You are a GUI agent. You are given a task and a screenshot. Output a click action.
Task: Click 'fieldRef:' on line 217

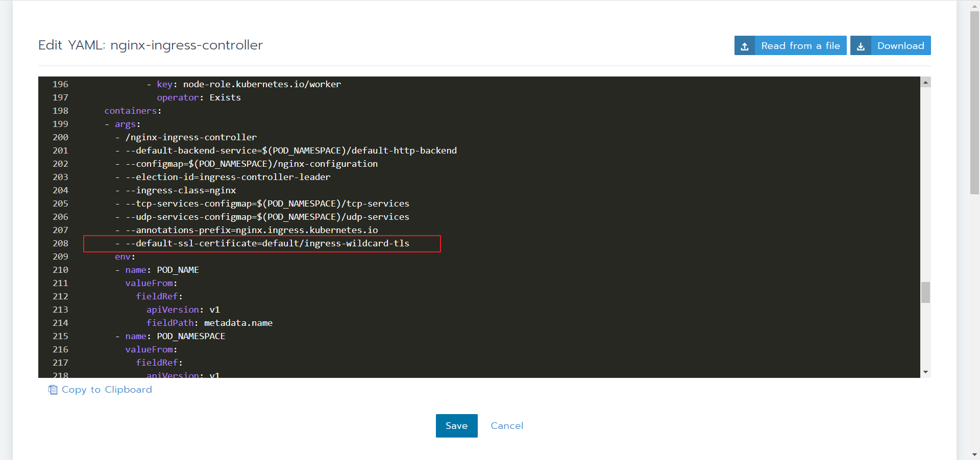[x=159, y=363]
